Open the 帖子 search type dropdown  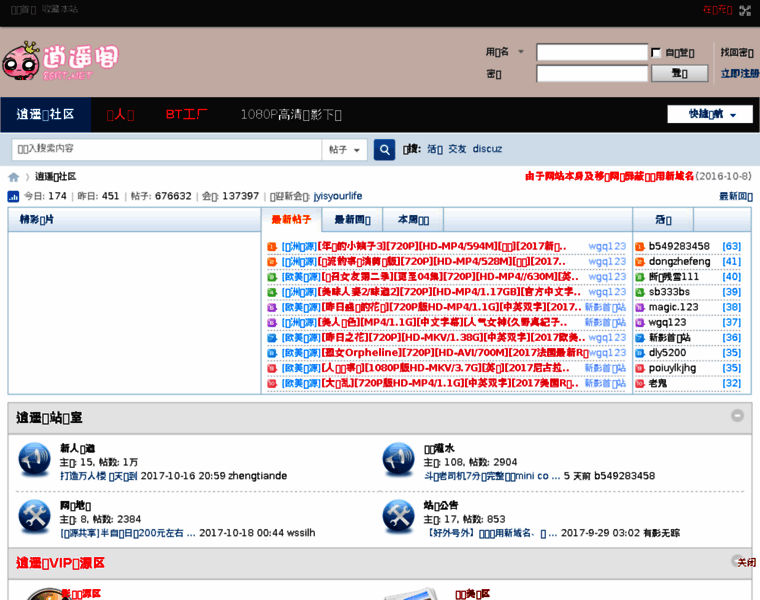[x=345, y=149]
